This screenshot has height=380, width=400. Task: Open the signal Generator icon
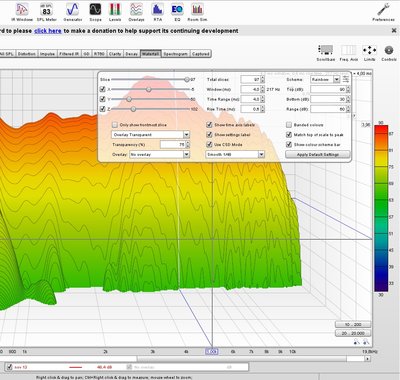pos(73,12)
